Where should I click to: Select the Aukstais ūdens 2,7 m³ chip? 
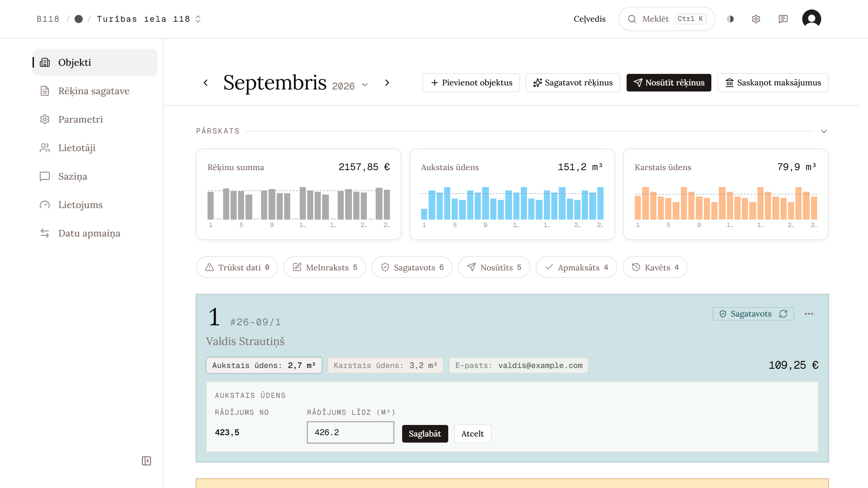click(264, 366)
